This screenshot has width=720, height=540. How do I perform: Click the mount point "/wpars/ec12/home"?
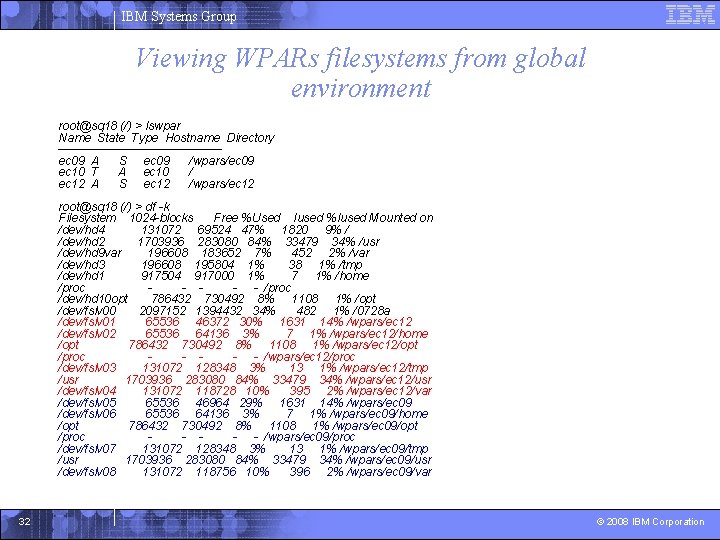tap(379, 333)
